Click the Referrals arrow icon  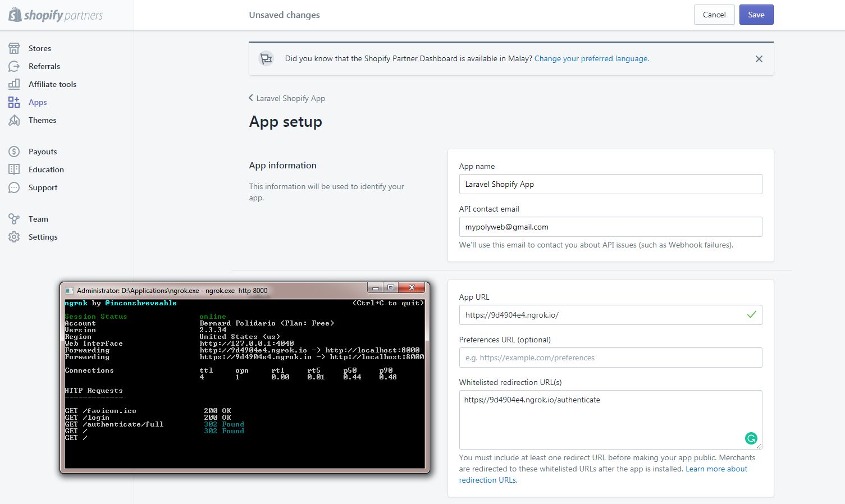[x=14, y=66]
